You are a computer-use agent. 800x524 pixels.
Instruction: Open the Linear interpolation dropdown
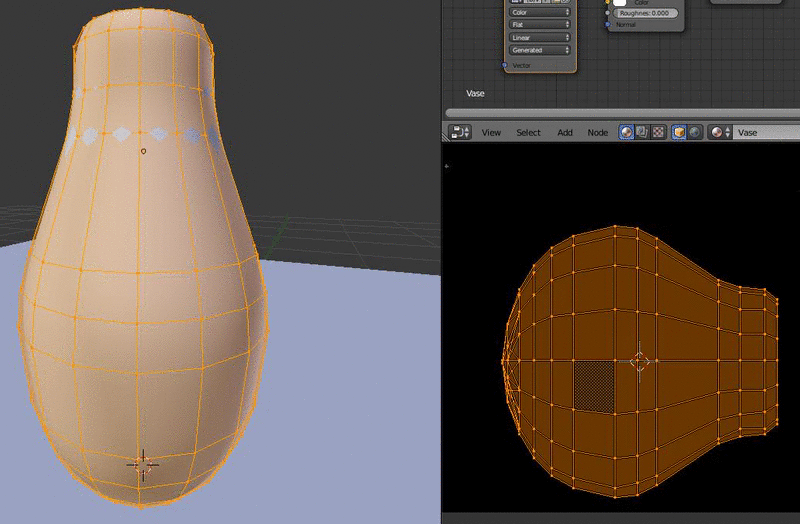pos(540,38)
